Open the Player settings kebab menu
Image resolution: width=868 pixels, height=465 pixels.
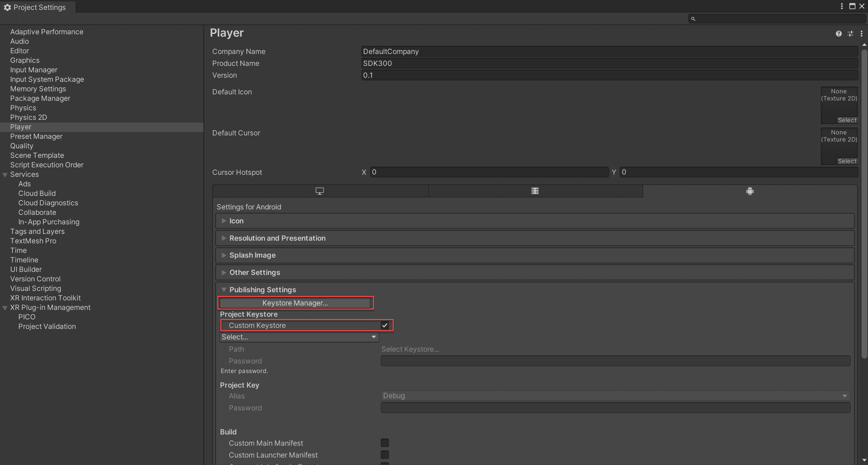(x=861, y=34)
